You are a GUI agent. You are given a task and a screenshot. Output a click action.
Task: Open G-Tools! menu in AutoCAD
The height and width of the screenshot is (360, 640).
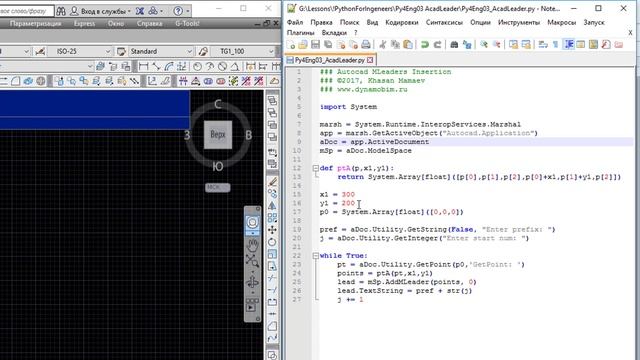[x=187, y=24]
